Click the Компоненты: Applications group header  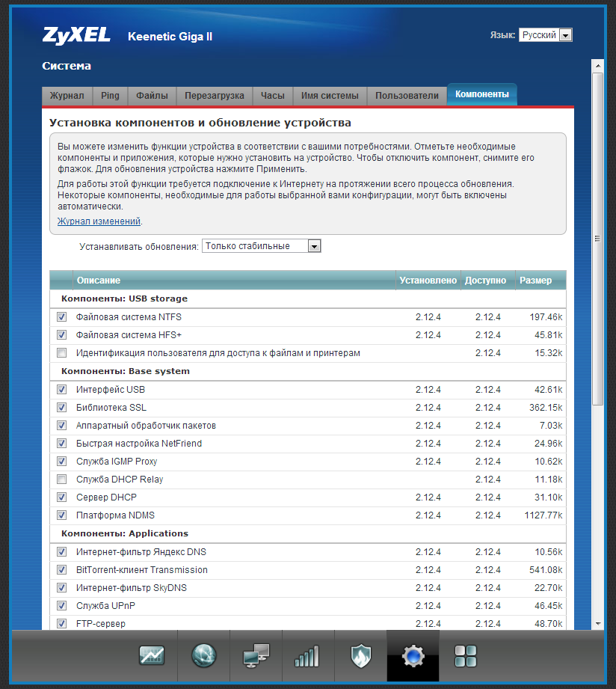click(x=308, y=533)
